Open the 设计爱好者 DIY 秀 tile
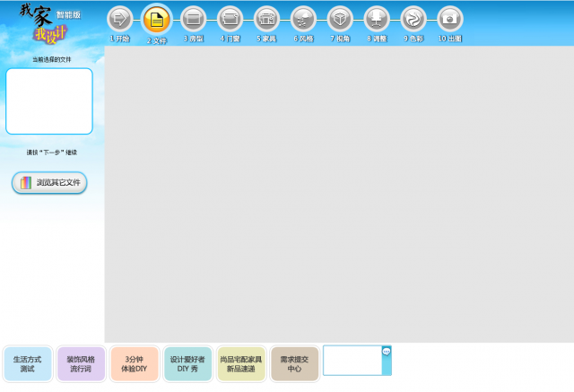574x392 pixels. pos(187,364)
